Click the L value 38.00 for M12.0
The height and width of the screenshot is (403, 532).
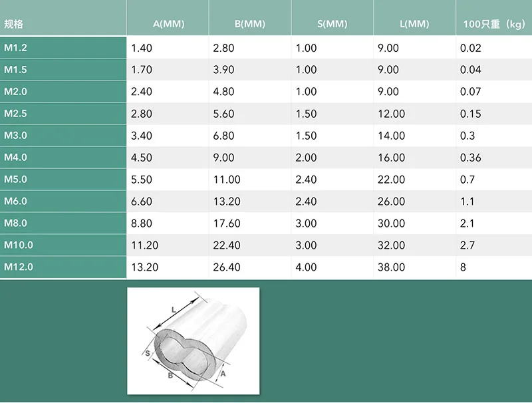(392, 267)
